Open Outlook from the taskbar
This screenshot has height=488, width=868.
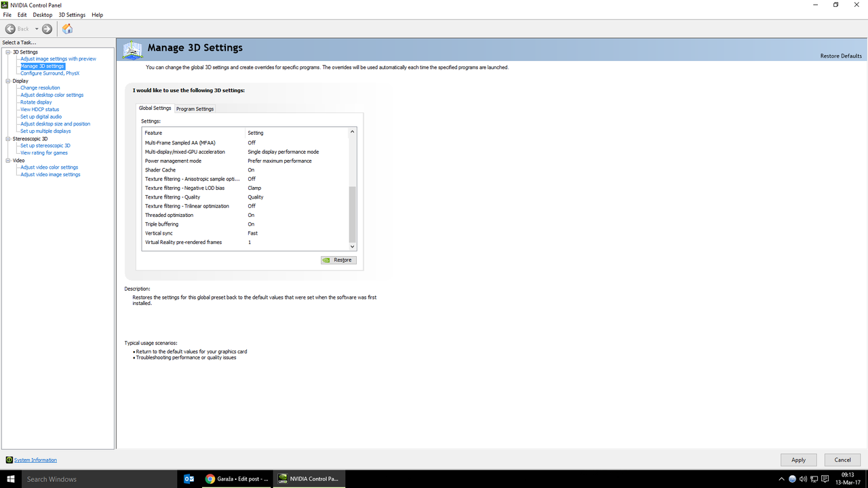coord(189,479)
